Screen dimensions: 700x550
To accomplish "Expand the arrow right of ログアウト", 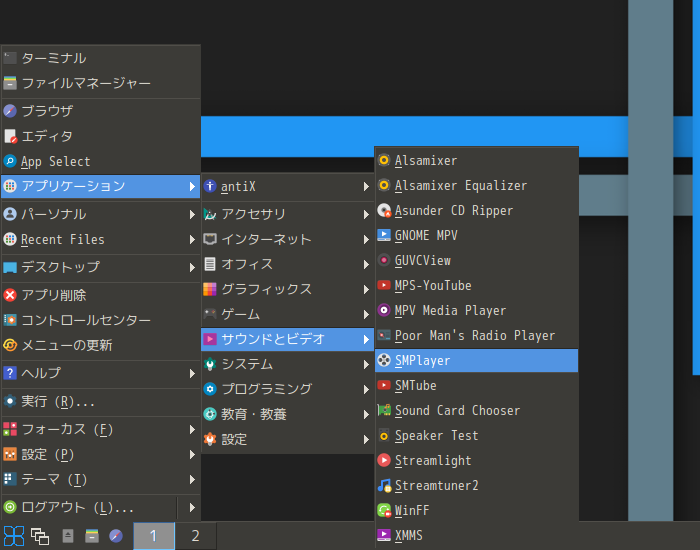I will (192, 507).
